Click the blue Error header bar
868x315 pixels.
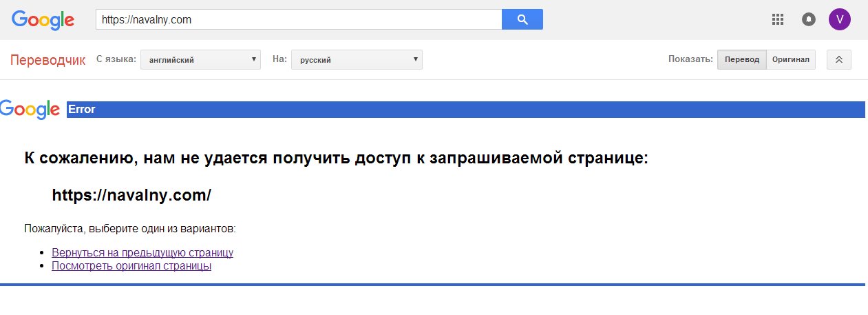tap(465, 110)
